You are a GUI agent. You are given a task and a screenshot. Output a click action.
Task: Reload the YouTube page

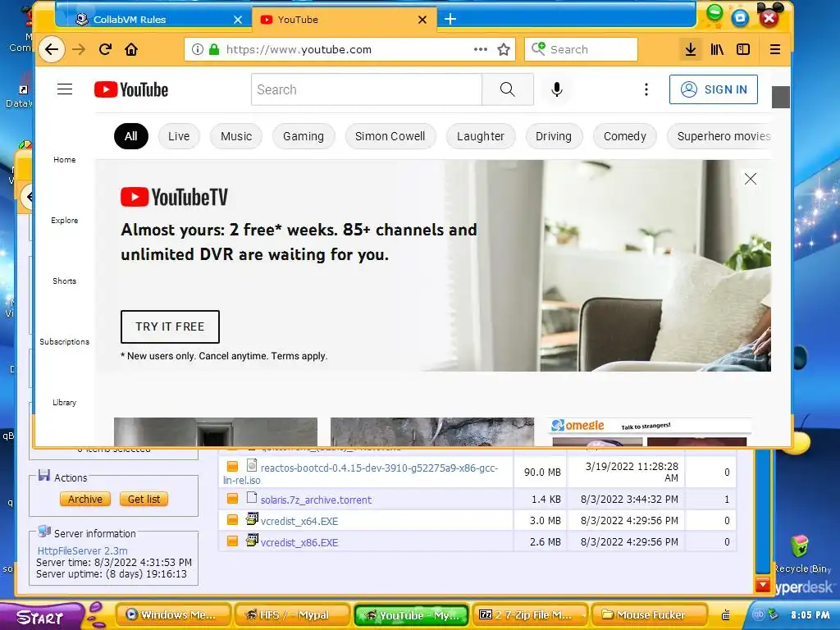click(x=105, y=50)
